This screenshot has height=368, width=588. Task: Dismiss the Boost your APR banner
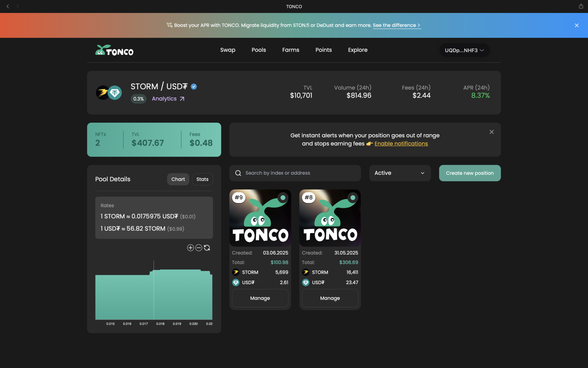pyautogui.click(x=577, y=25)
